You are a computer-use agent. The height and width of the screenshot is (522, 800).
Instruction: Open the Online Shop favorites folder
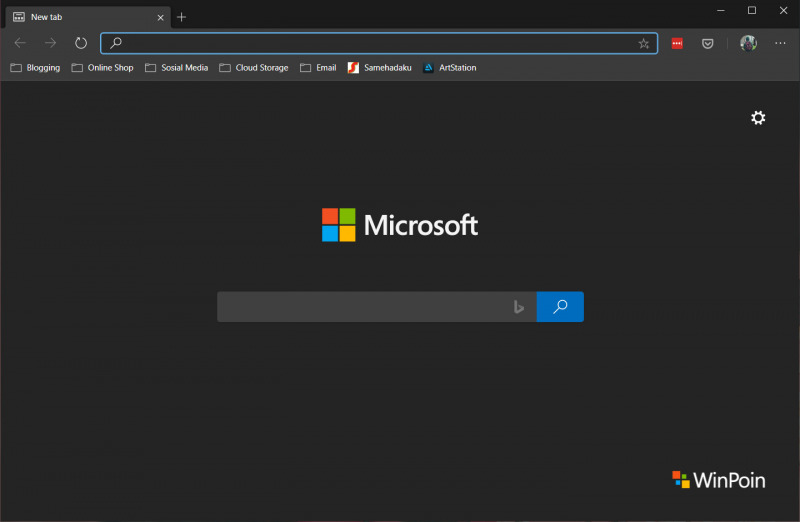tap(103, 68)
